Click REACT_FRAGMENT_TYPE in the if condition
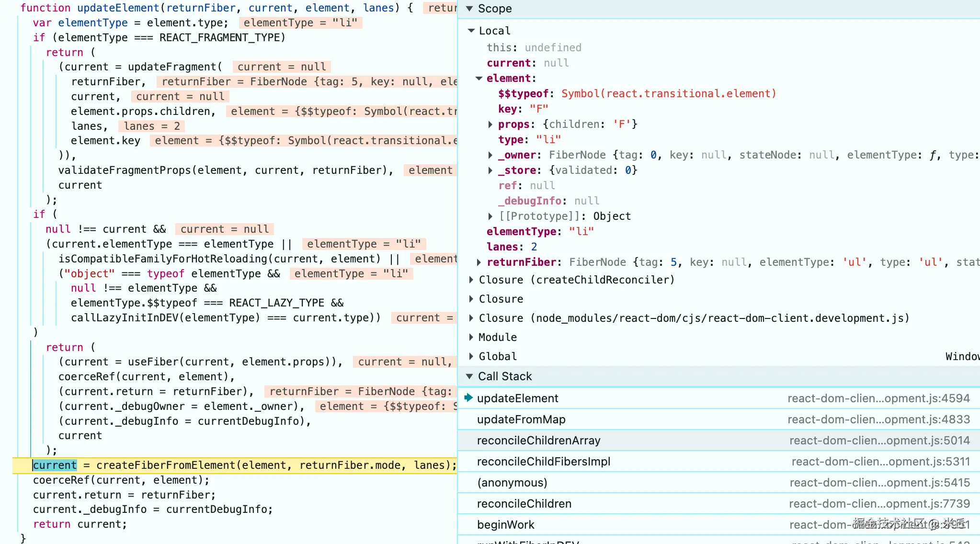 coord(219,38)
